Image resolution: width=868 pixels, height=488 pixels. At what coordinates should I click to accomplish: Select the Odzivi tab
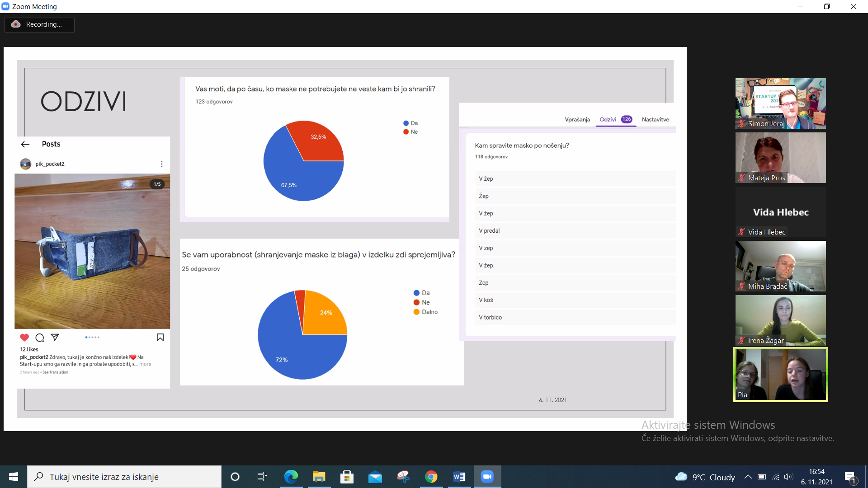608,120
